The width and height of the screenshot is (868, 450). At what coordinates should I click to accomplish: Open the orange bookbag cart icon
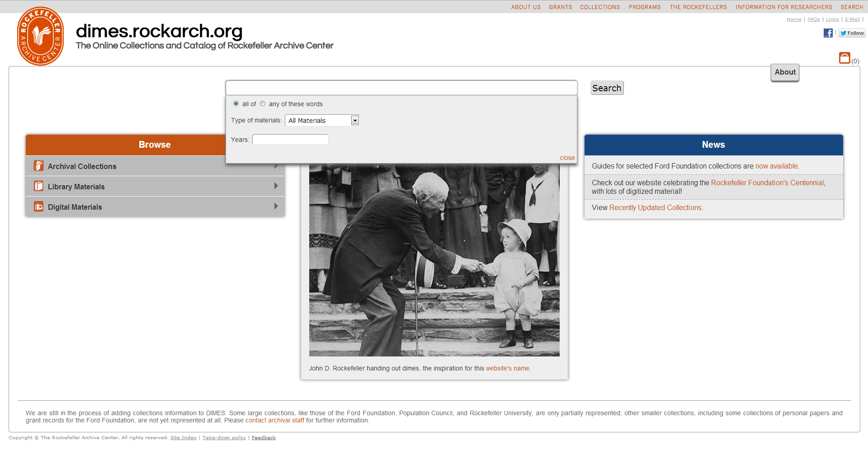tap(844, 58)
